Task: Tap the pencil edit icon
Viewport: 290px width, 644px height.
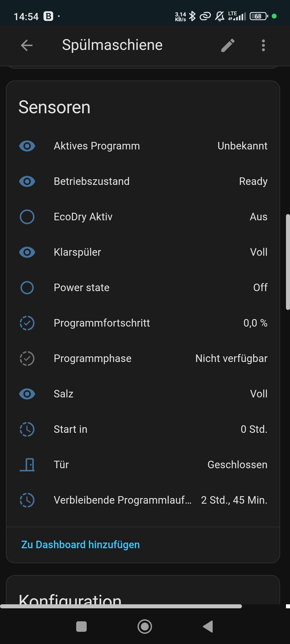Action: point(228,45)
